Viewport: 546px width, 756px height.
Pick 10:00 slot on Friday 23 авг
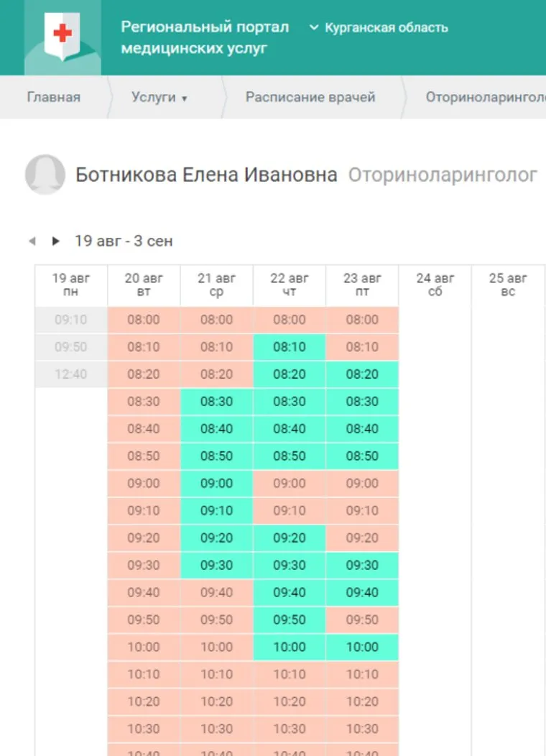(362, 647)
